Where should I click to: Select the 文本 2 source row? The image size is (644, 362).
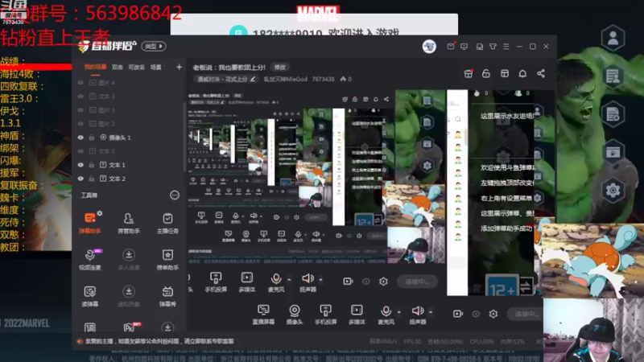[x=130, y=179]
